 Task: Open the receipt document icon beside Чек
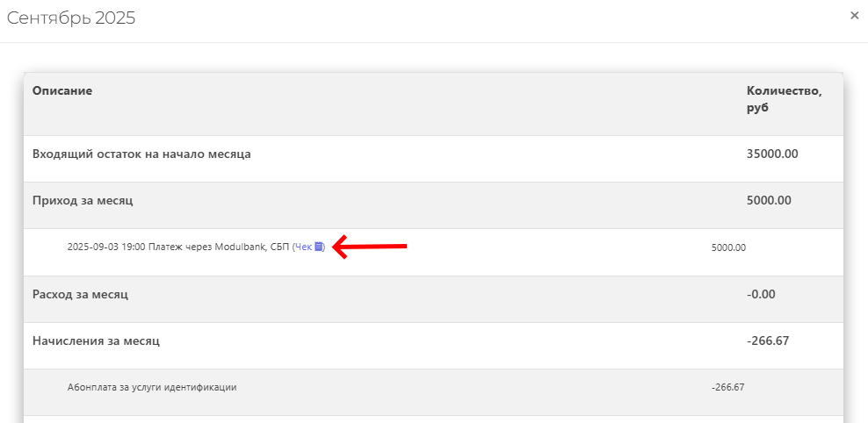[x=319, y=247]
